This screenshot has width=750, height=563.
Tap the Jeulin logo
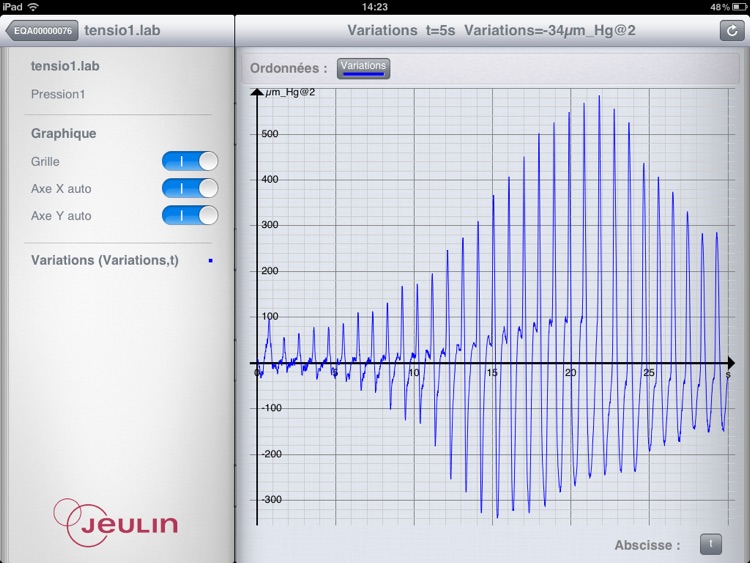coord(116,522)
